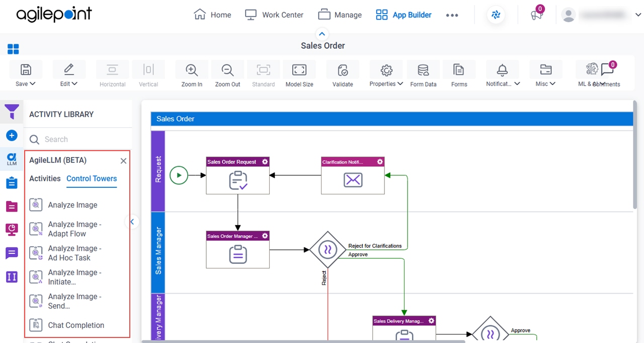644x343 pixels.
Task: Click the ML & AI toolbar icon
Action: pos(592,70)
